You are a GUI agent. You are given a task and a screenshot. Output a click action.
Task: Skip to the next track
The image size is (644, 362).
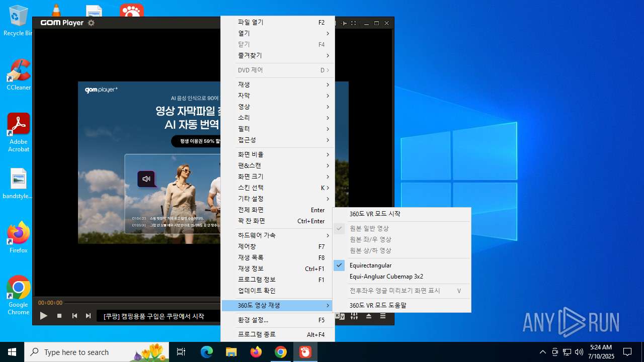pyautogui.click(x=89, y=316)
